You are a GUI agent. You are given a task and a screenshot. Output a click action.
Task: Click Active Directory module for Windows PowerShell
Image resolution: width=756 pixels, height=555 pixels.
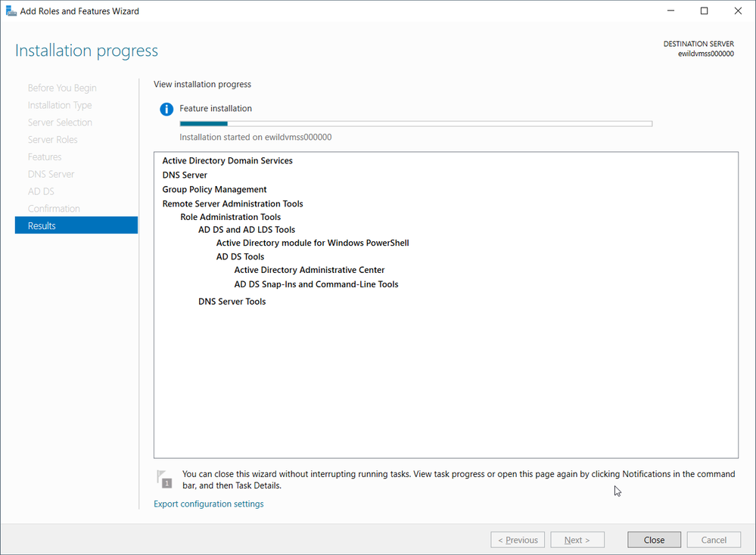pyautogui.click(x=313, y=243)
